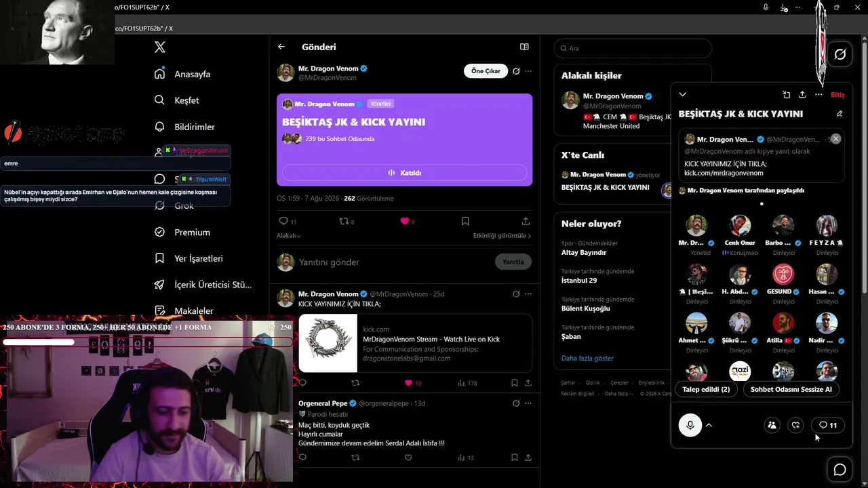The height and width of the screenshot is (488, 868).
Task: Click the Yanıtla reply button
Action: tap(513, 262)
